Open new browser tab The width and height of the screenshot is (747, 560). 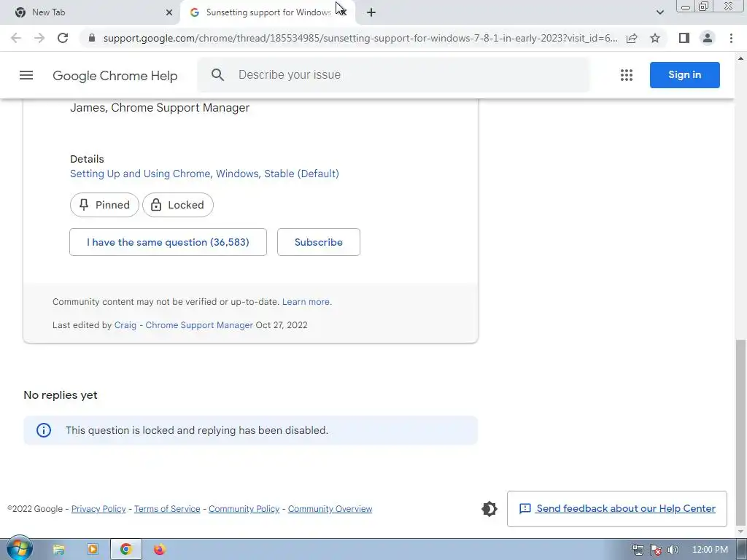coord(371,12)
